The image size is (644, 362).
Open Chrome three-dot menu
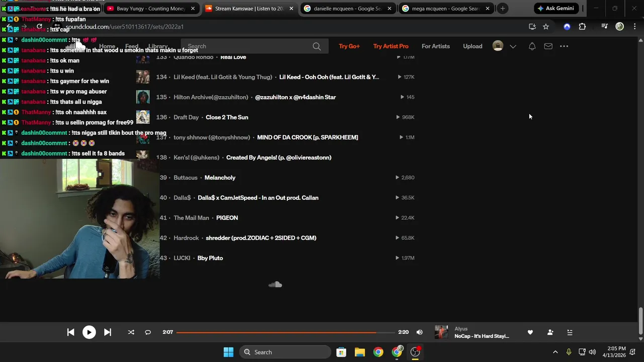(x=634, y=27)
